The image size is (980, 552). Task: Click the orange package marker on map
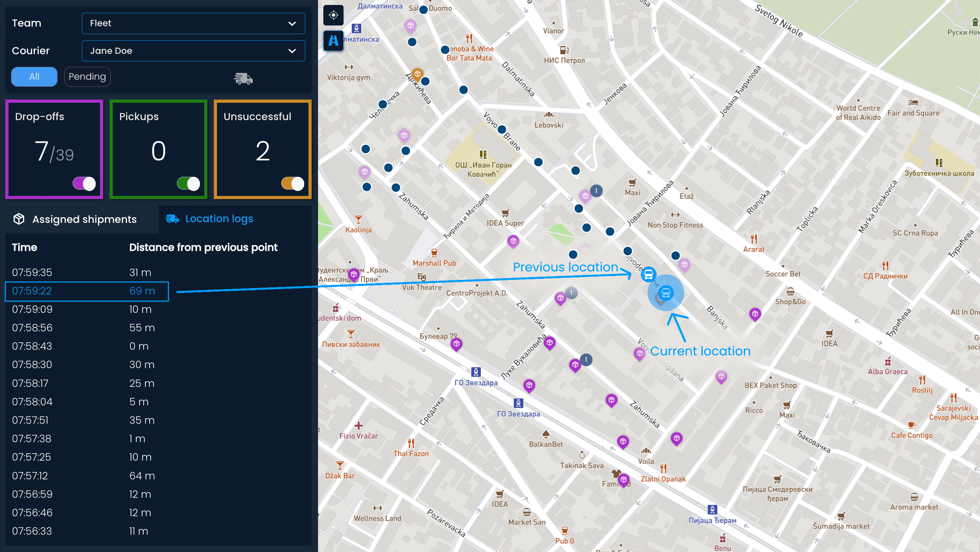click(x=417, y=74)
